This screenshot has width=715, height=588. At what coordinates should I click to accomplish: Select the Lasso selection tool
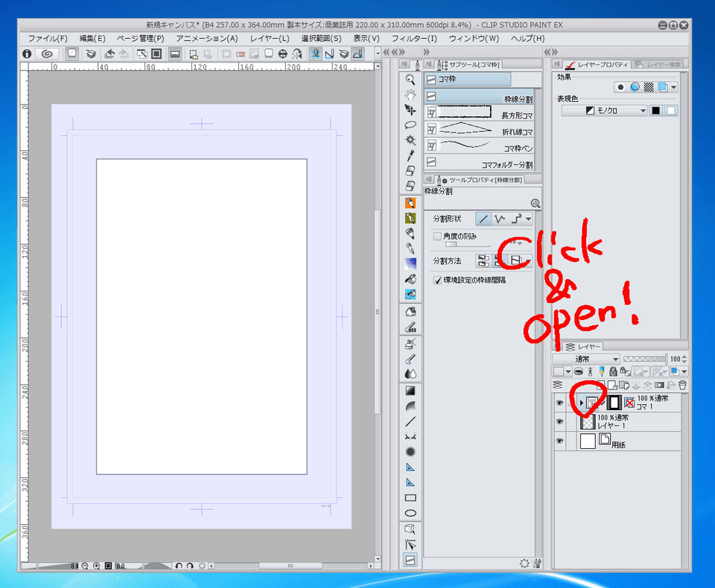(410, 124)
